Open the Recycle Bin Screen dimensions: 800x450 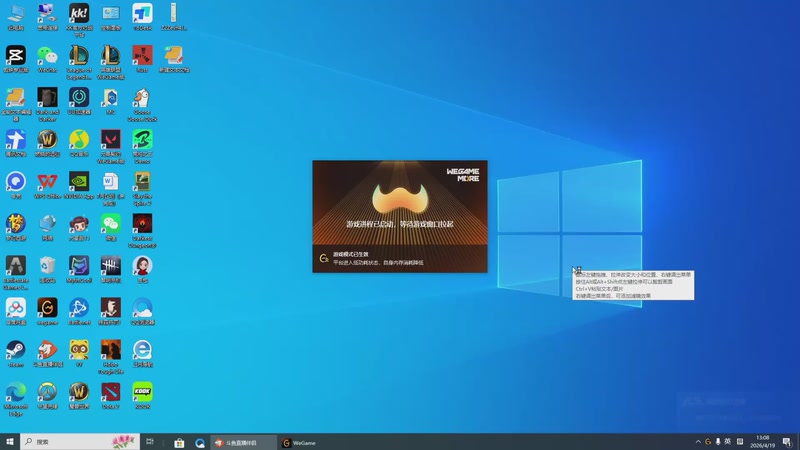click(47, 269)
